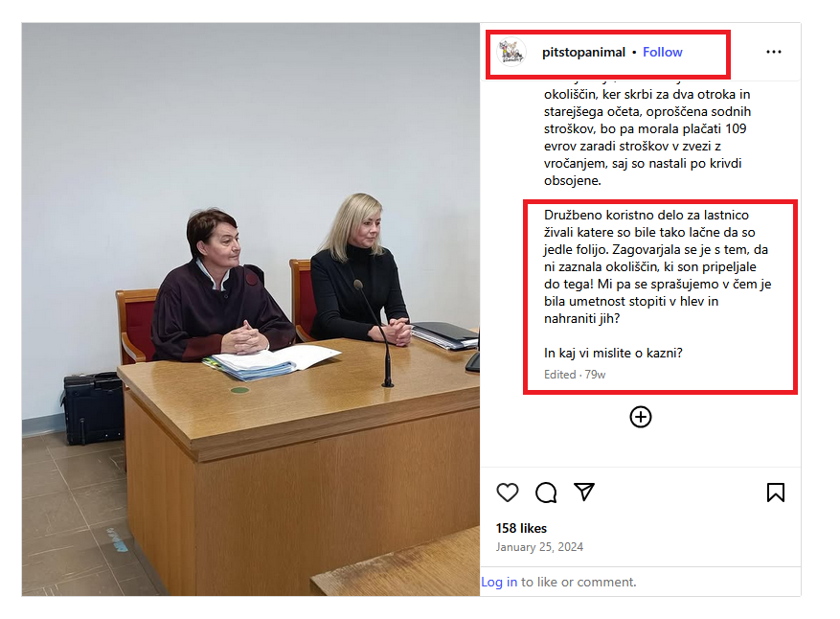The image size is (840, 619).
Task: Save post with bookmark icon
Action: (x=775, y=492)
